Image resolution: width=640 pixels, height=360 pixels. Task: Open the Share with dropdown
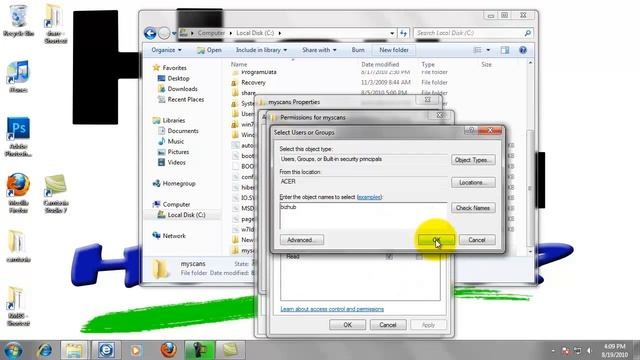point(319,50)
